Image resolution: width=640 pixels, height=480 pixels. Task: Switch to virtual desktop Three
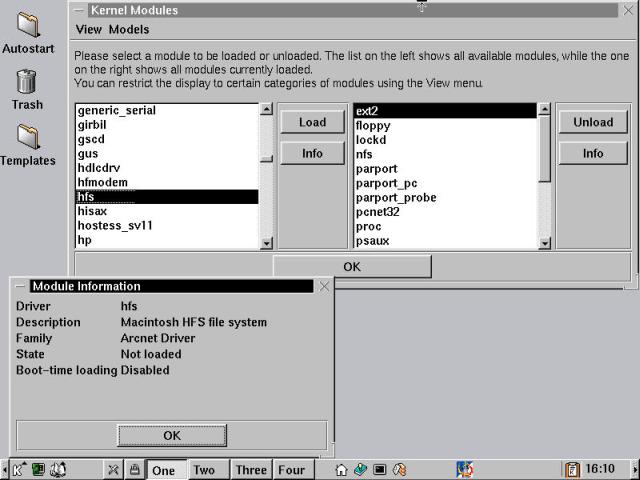coord(251,470)
